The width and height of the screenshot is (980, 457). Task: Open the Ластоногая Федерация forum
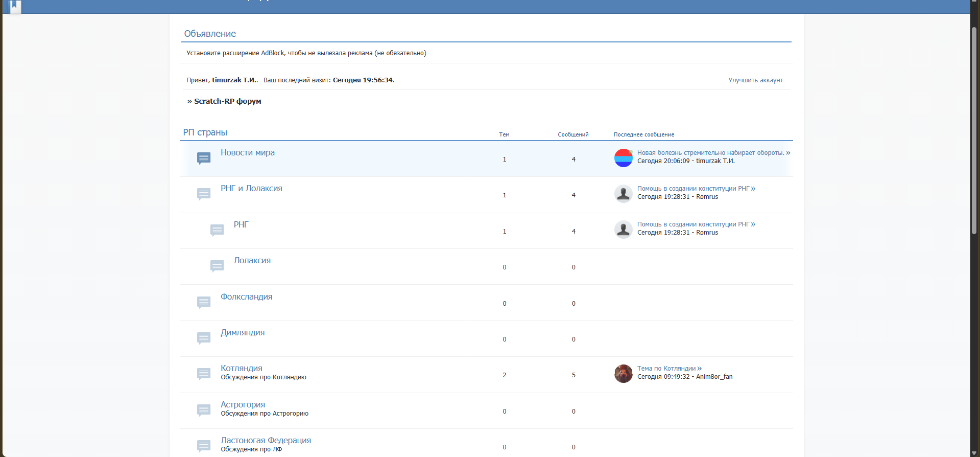pos(266,440)
